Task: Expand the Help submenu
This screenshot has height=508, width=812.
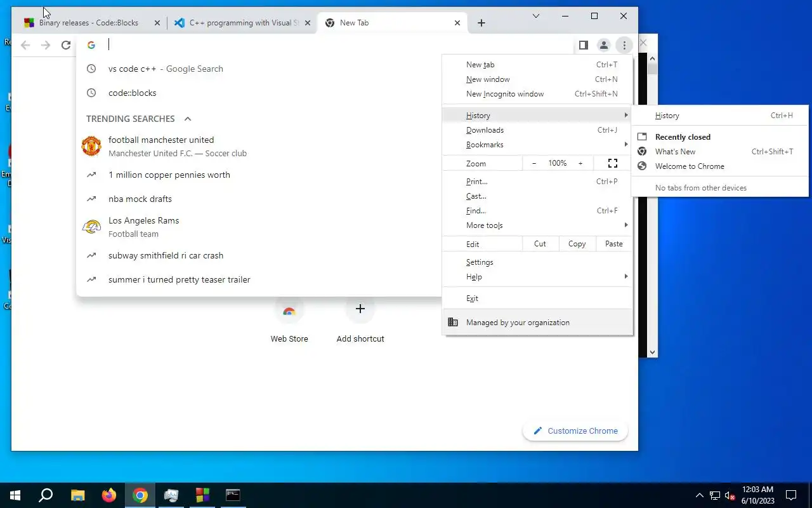Action: pos(537,277)
